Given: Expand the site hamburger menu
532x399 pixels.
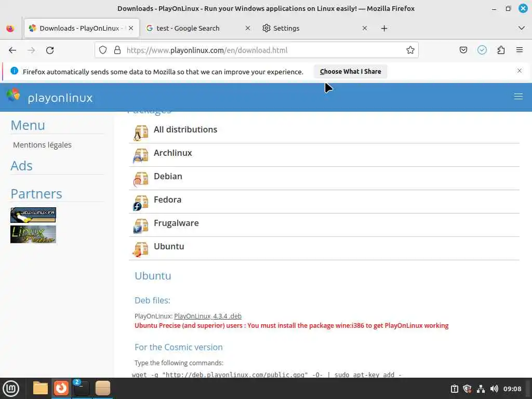Looking at the screenshot, I should pyautogui.click(x=518, y=96).
